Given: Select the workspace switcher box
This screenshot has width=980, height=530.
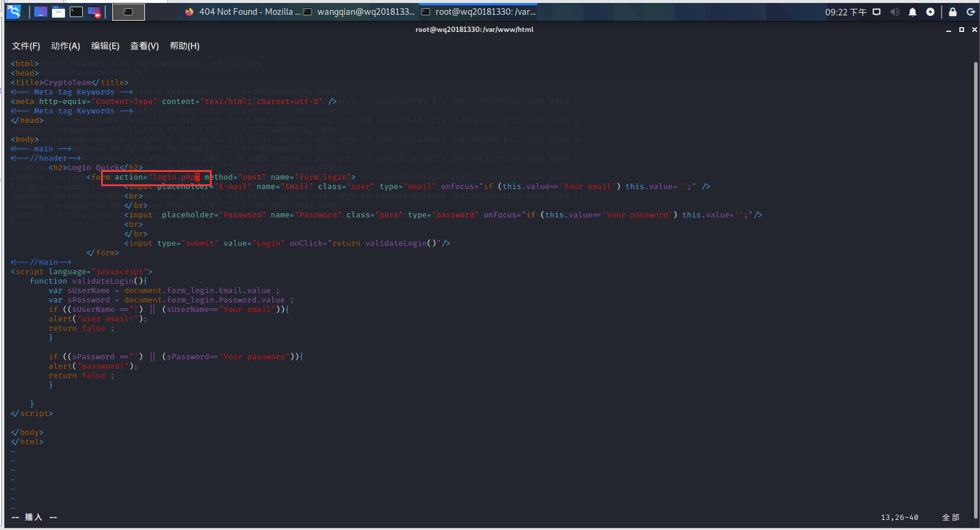Looking at the screenshot, I should click(x=128, y=12).
